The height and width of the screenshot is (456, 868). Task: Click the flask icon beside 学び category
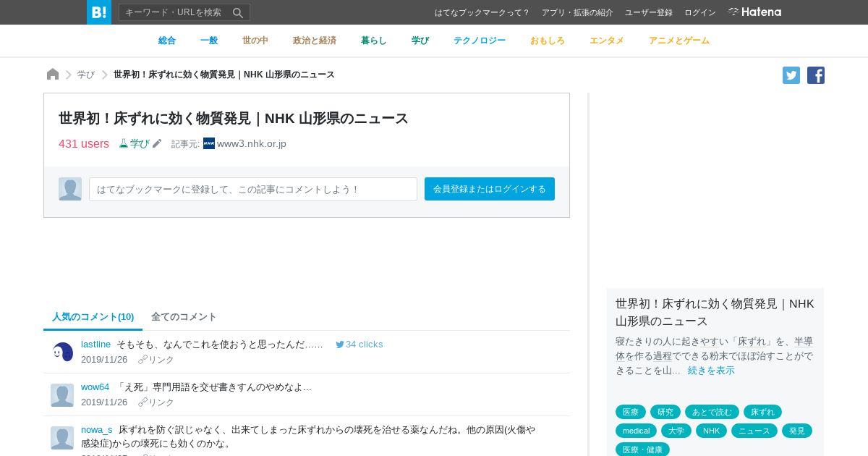click(124, 143)
